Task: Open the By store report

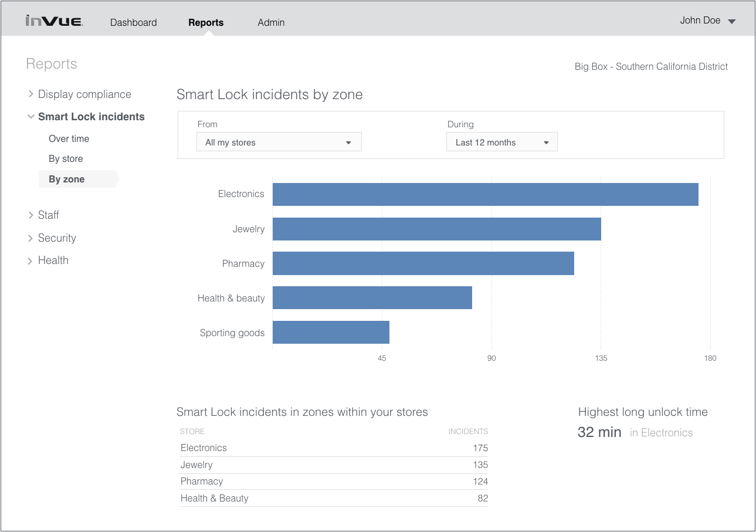Action: [x=66, y=159]
